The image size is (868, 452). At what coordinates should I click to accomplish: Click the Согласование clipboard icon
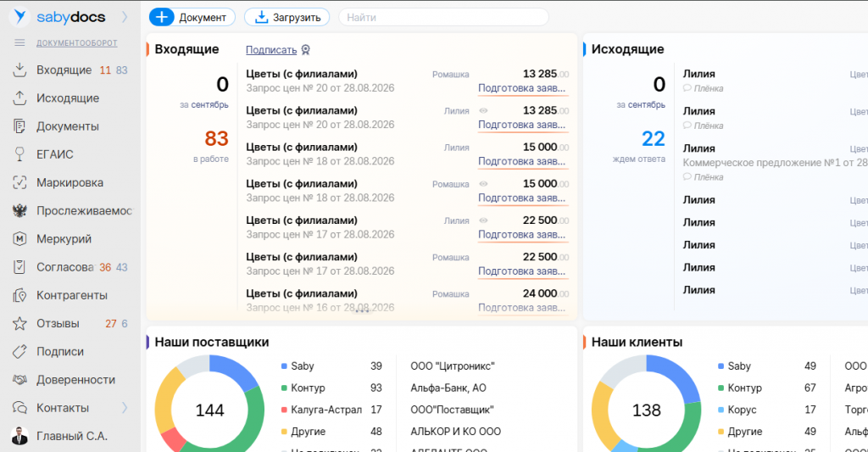pyautogui.click(x=20, y=267)
